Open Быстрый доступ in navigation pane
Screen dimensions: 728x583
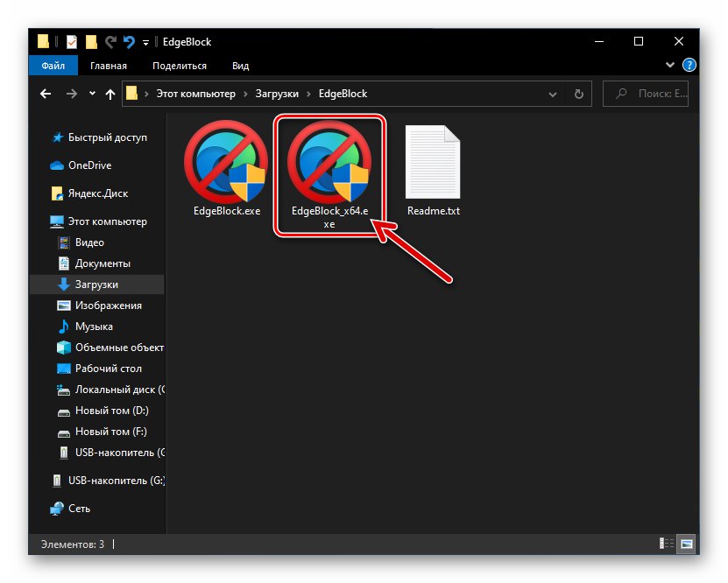tap(99, 137)
